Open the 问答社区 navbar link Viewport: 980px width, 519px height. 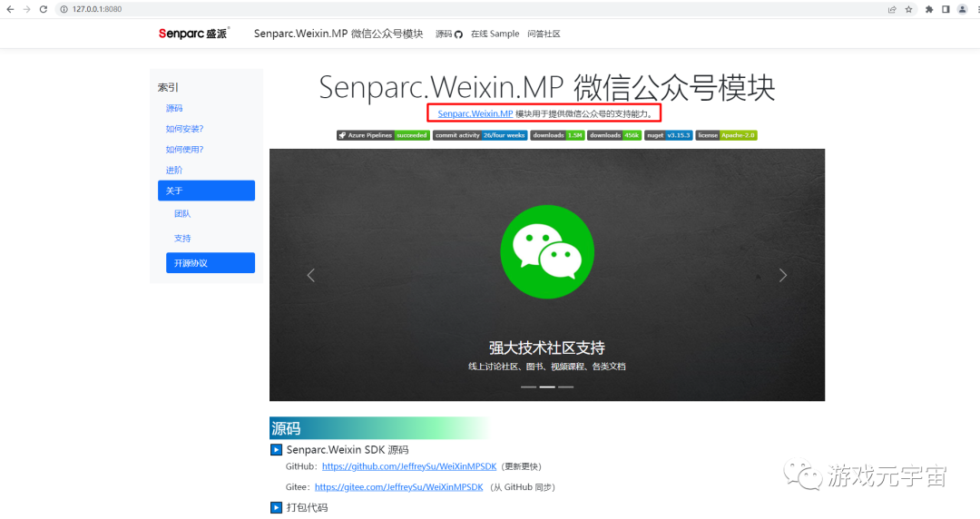(544, 34)
